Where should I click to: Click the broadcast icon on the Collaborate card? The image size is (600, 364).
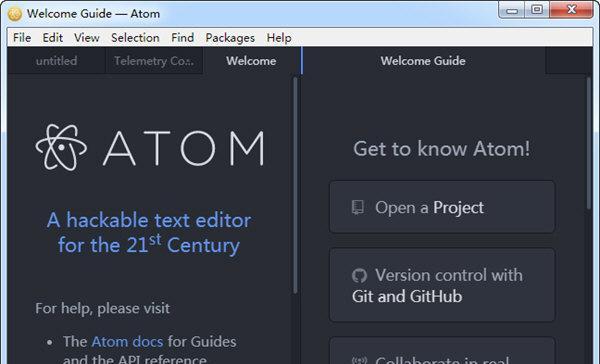tap(359, 360)
